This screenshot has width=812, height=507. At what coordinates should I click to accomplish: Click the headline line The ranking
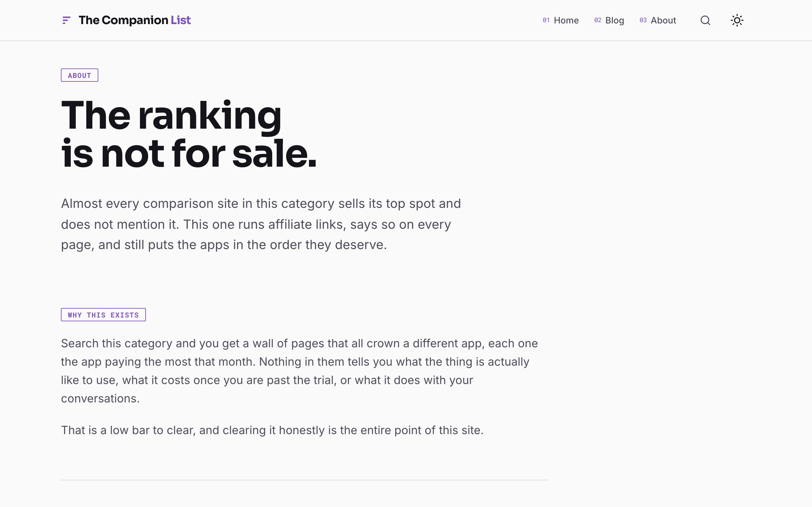pyautogui.click(x=171, y=116)
